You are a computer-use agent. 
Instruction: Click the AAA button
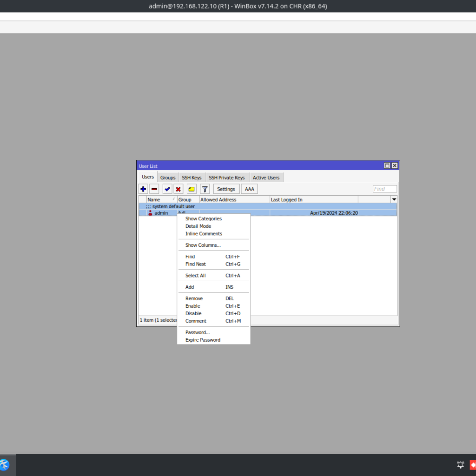(x=249, y=189)
